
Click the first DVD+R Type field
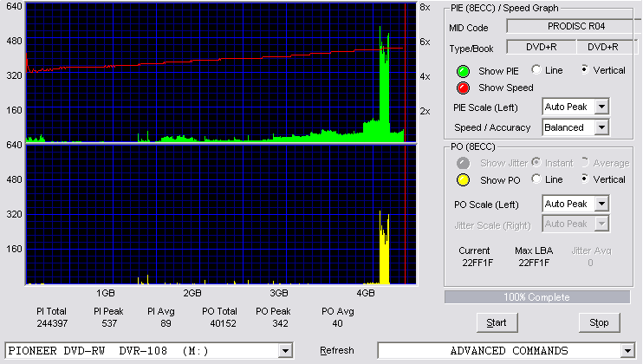[x=542, y=47]
